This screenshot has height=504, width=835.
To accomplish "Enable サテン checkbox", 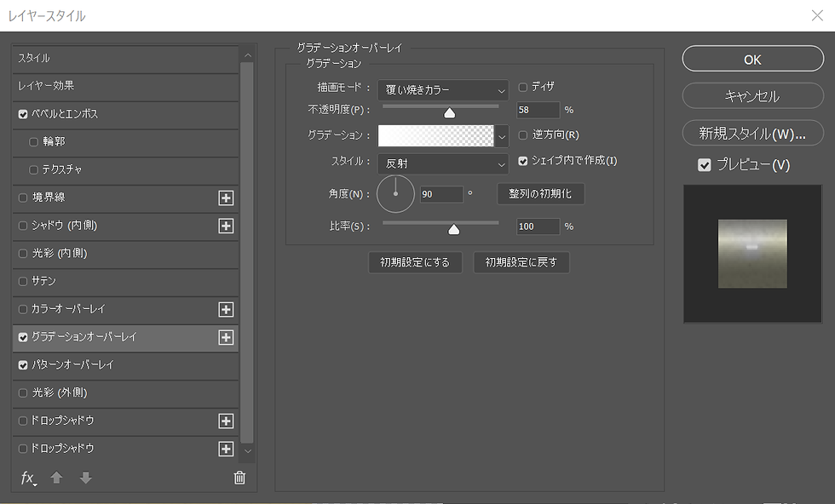I will [23, 281].
